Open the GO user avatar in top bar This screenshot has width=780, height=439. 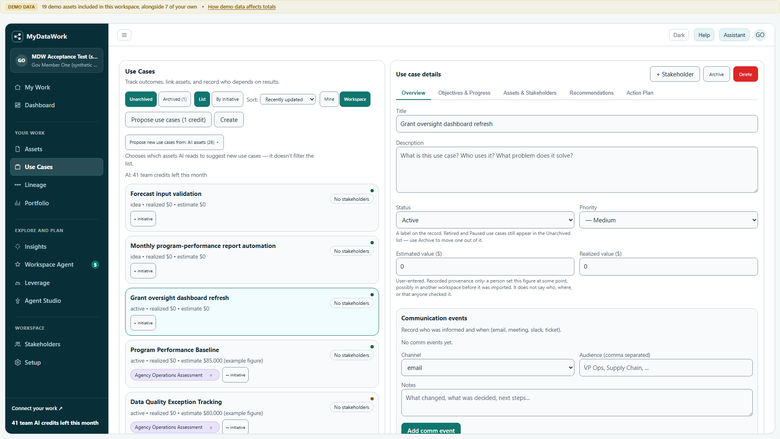[x=760, y=35]
